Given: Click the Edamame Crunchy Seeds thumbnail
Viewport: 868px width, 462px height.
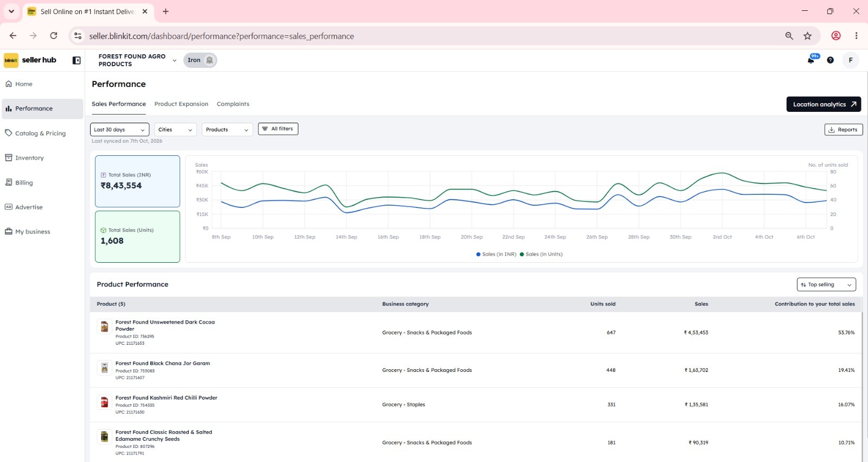Looking at the screenshot, I should [x=105, y=436].
